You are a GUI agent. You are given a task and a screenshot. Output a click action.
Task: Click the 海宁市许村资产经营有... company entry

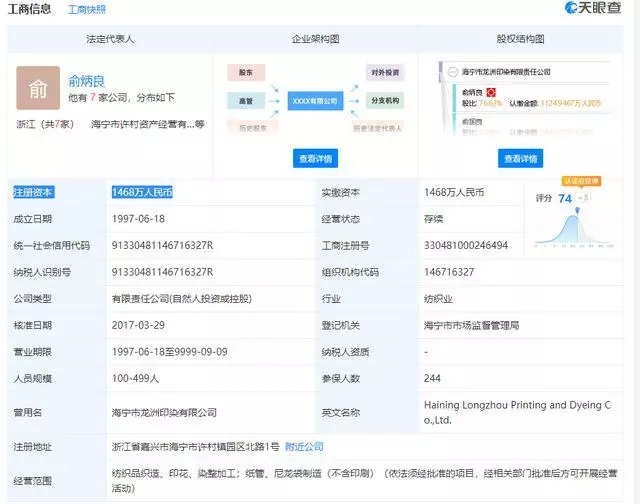point(155,124)
